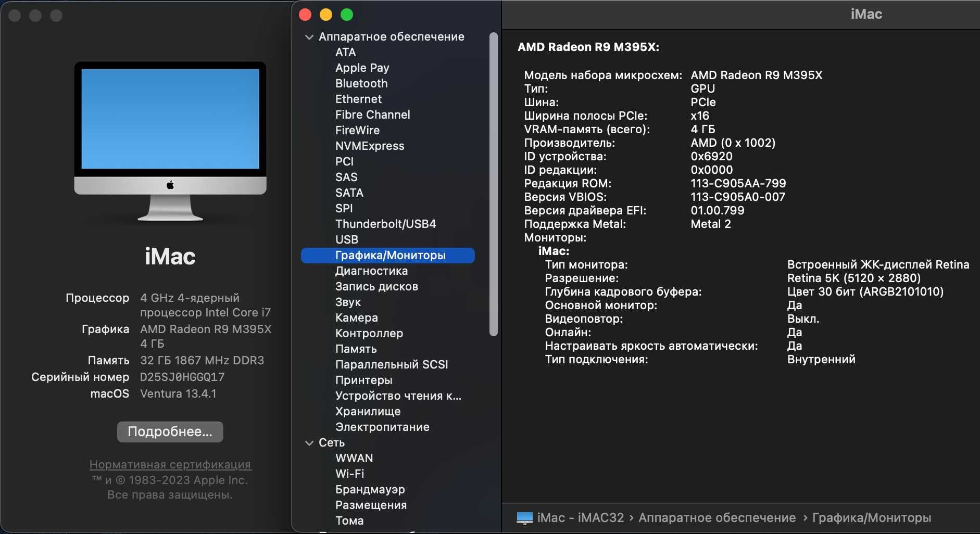980x534 pixels.
Task: Click the iMac: monitor subheading
Action: pyautogui.click(x=554, y=251)
